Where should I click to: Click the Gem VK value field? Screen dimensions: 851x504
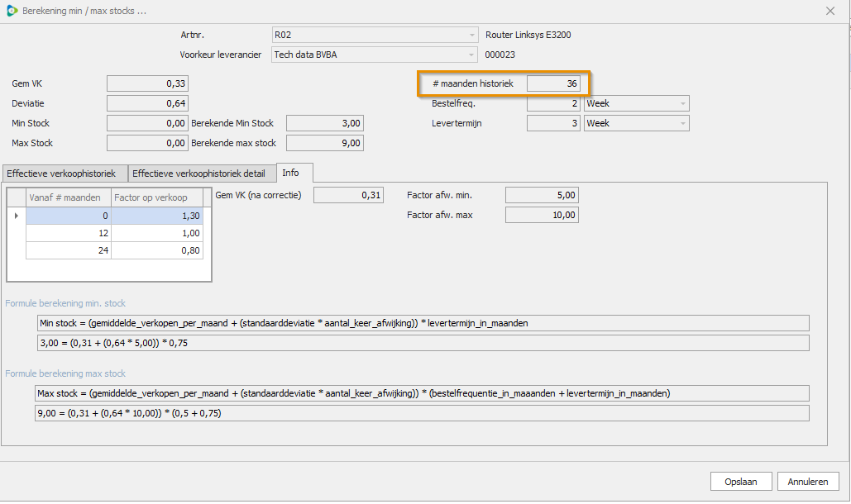click(x=147, y=83)
